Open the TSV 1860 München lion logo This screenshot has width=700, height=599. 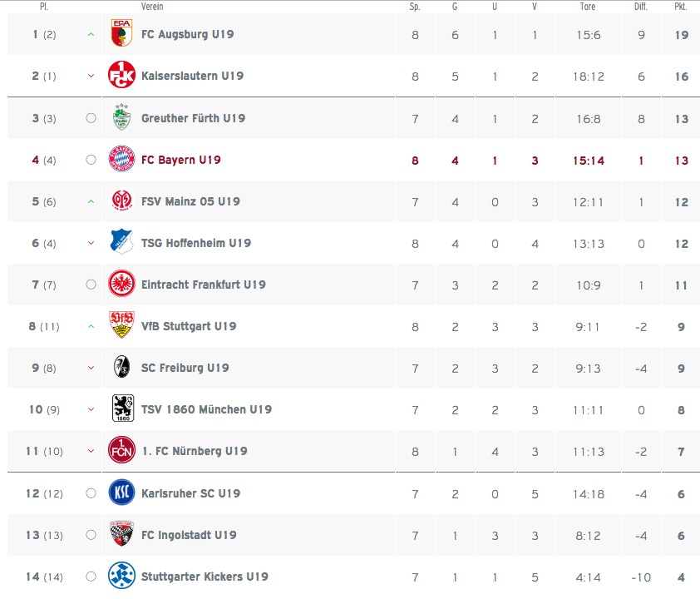coord(123,408)
